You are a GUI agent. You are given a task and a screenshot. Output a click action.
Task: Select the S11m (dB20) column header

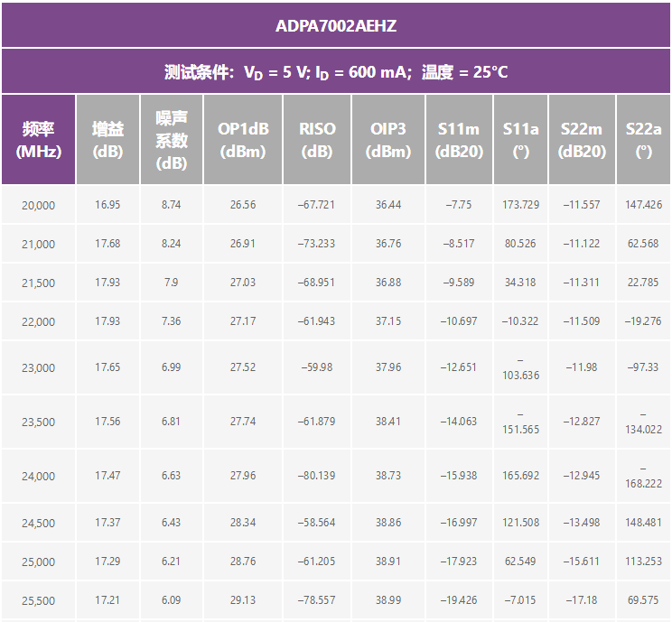click(459, 140)
